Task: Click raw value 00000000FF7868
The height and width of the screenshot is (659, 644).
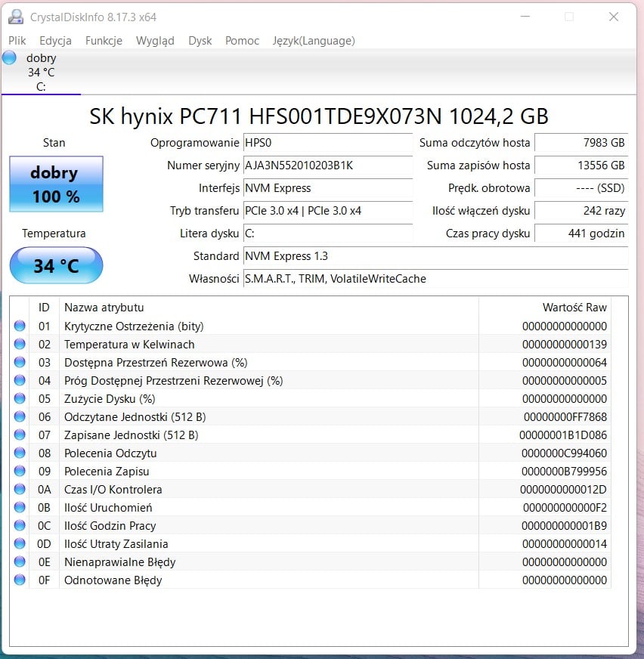Action: [565, 417]
